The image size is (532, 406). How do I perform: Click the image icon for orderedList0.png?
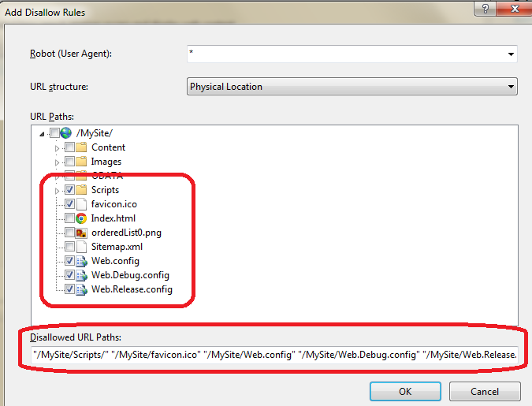[x=81, y=233]
